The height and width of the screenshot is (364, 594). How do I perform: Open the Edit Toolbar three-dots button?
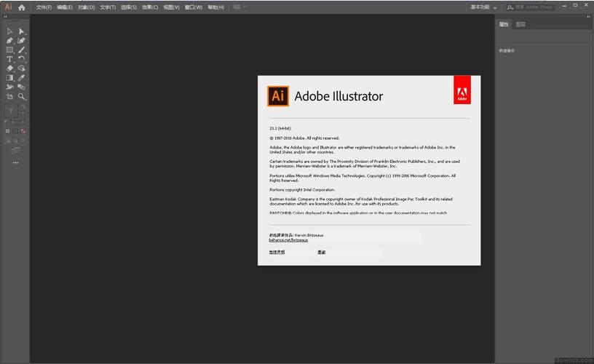click(x=15, y=162)
